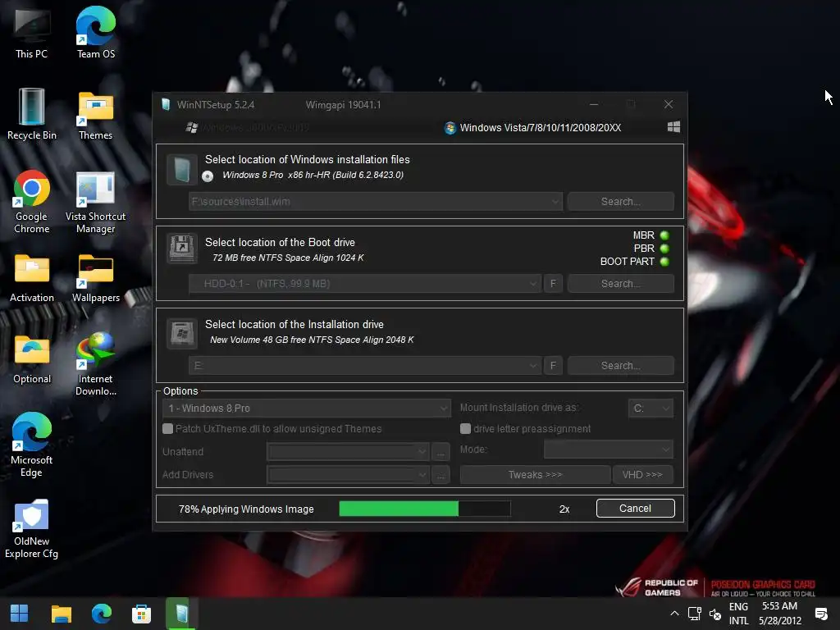Open Microsoft Edge from the taskbar
The image size is (840, 630).
(x=101, y=614)
